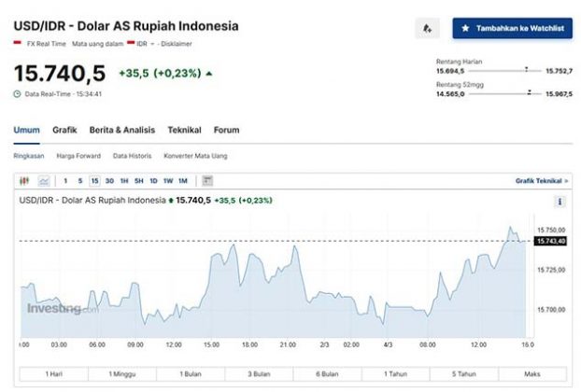Switch to the Berita & Analisis tab
The width and height of the screenshot is (581, 392).
122,130
